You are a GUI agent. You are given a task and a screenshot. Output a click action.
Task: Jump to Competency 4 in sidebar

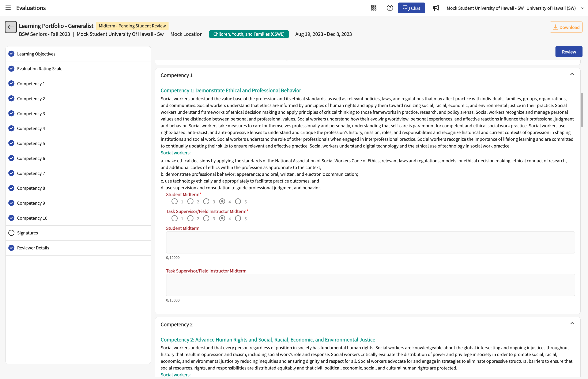78,129
